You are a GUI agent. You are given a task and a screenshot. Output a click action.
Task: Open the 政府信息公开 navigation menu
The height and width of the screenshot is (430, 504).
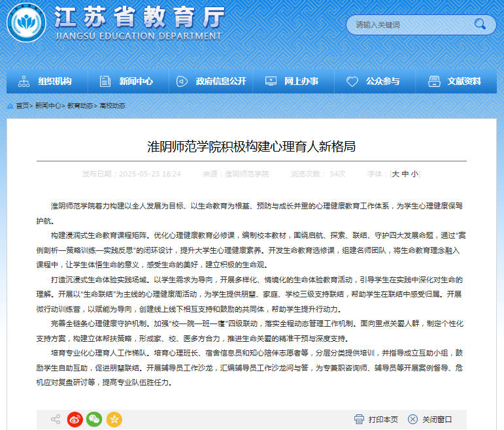click(211, 82)
